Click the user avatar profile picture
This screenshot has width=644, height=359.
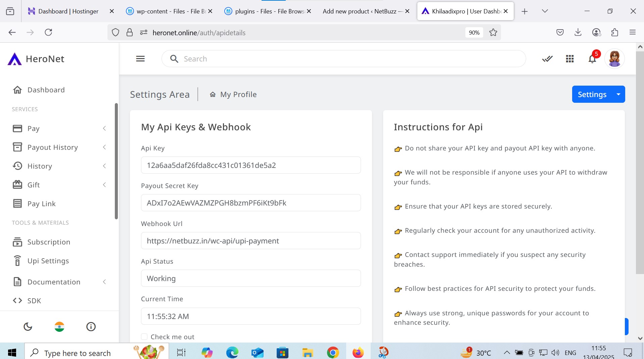pyautogui.click(x=614, y=59)
